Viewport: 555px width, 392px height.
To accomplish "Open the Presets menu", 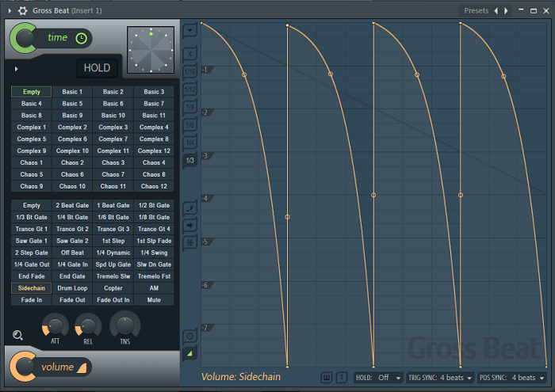I will click(x=476, y=11).
